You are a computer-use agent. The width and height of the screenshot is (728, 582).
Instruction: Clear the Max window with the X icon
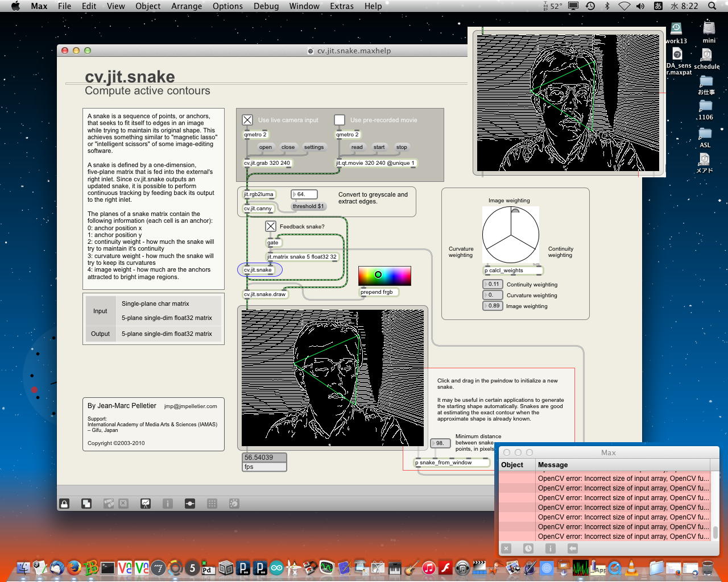point(506,548)
